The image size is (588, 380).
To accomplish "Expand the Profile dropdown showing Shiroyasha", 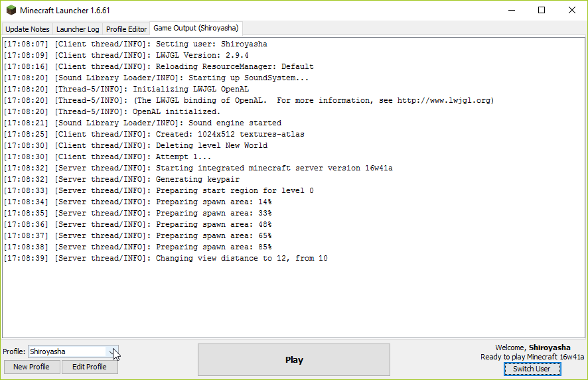I will coord(113,351).
